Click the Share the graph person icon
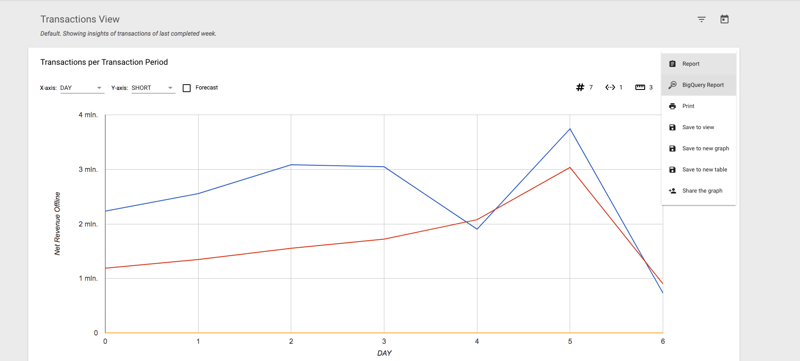 (672, 191)
